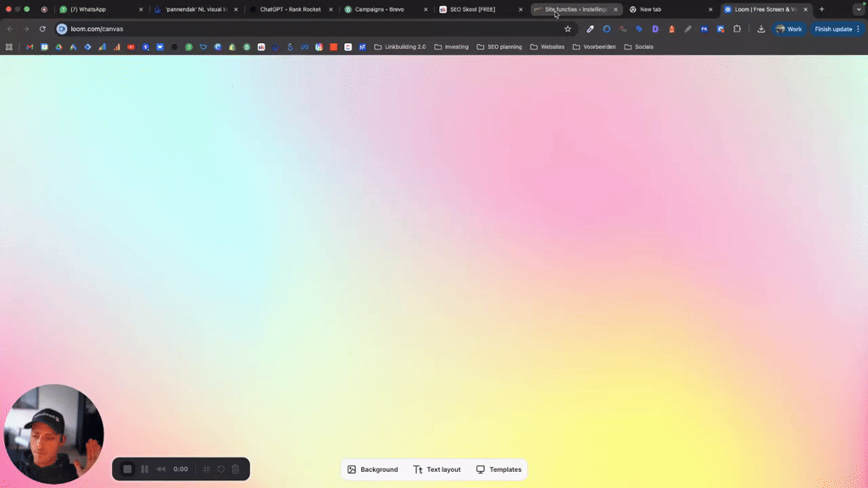Open the orange extension icon
868x488 pixels.
[x=671, y=29]
